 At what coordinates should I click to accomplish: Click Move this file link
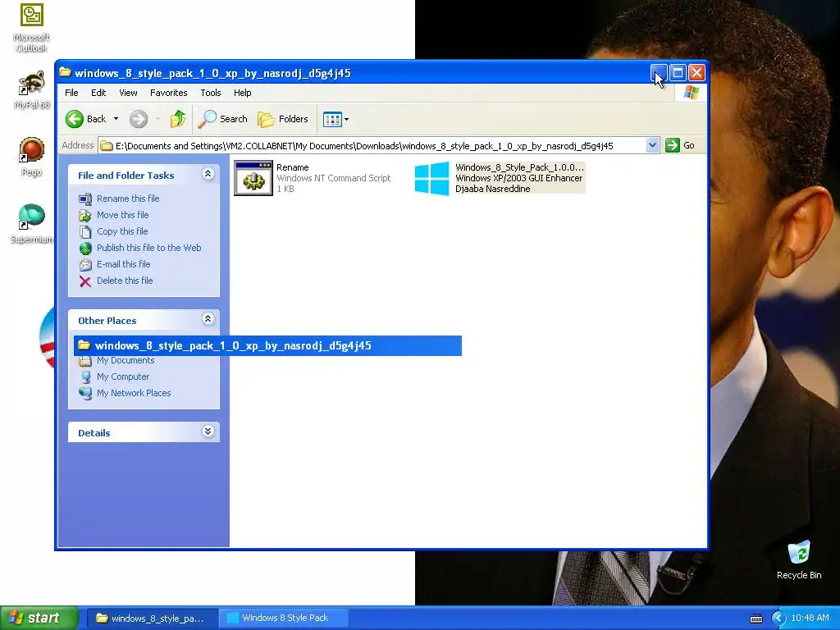123,215
